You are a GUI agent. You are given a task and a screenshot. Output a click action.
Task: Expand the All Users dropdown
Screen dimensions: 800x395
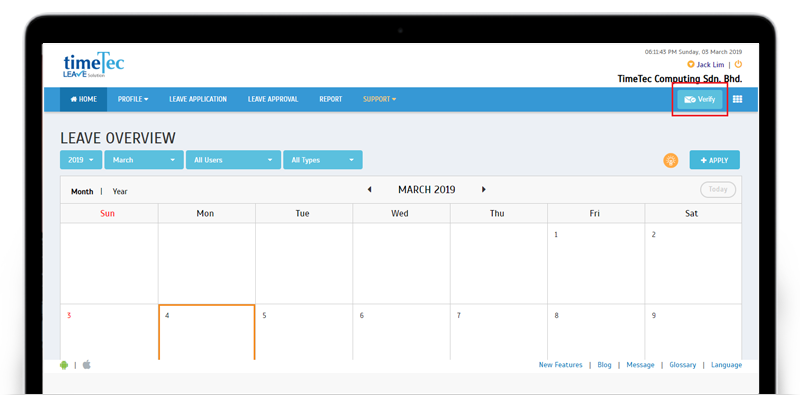click(x=233, y=160)
